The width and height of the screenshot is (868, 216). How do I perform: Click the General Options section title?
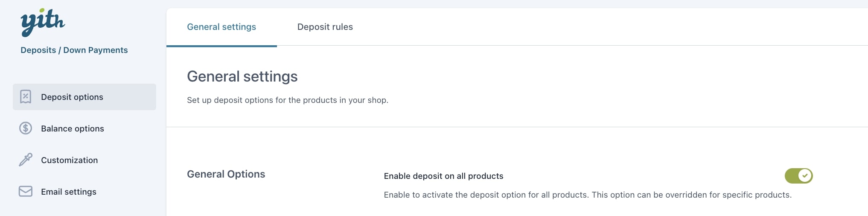coord(226,174)
